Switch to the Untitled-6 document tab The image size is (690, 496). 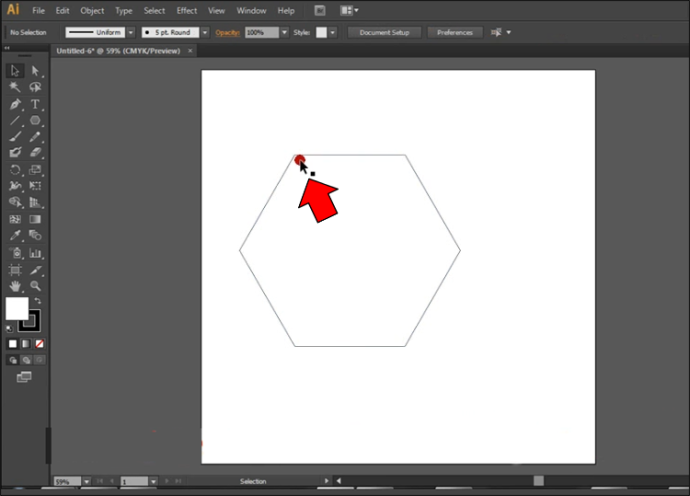[118, 51]
